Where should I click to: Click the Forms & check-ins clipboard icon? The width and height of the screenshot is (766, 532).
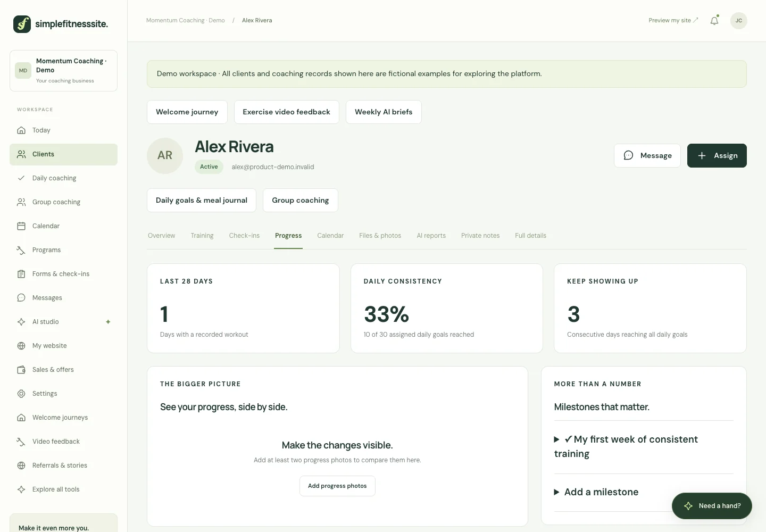[21, 274]
